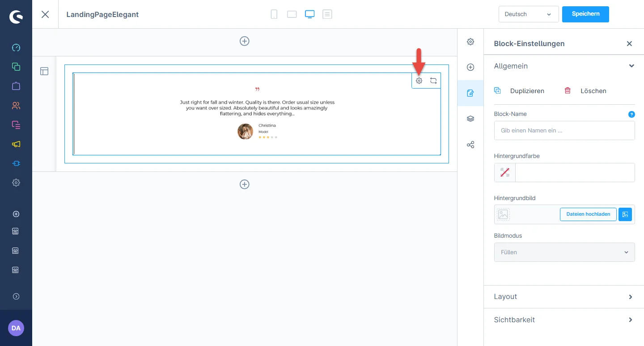The height and width of the screenshot is (346, 644).
Task: Click the Block-Name input field
Action: point(564,131)
